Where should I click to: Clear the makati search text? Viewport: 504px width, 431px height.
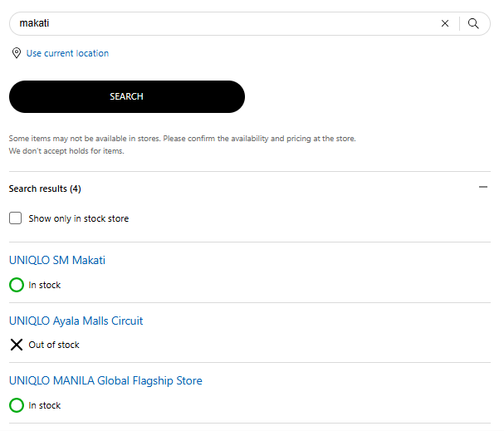pos(445,23)
